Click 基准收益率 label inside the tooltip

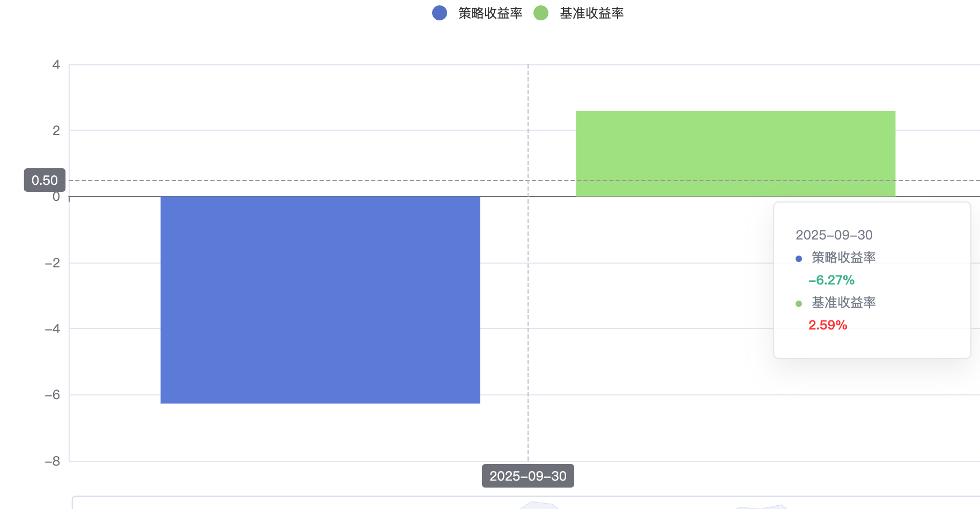pos(843,303)
